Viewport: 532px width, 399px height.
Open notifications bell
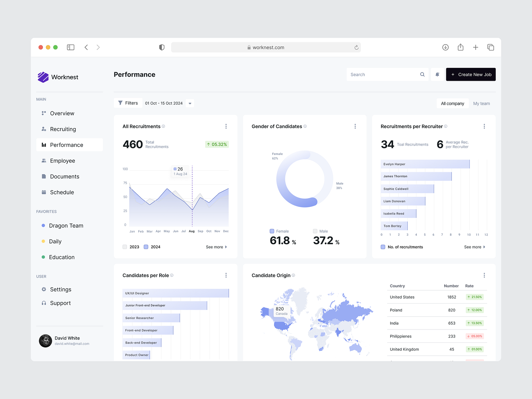(437, 74)
